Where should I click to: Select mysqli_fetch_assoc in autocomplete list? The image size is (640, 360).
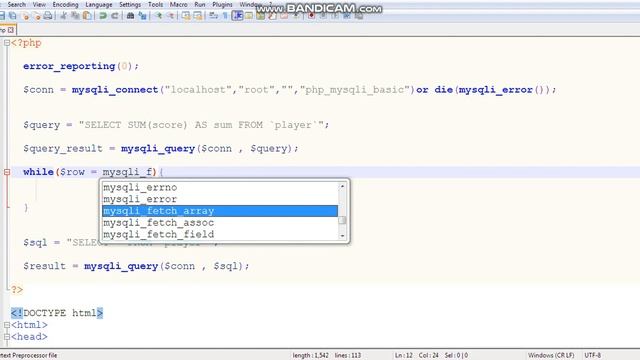220,223
